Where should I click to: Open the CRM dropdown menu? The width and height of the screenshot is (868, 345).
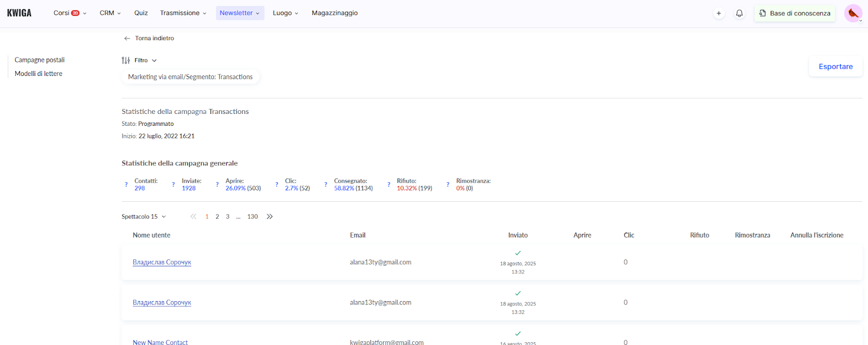[x=110, y=13]
